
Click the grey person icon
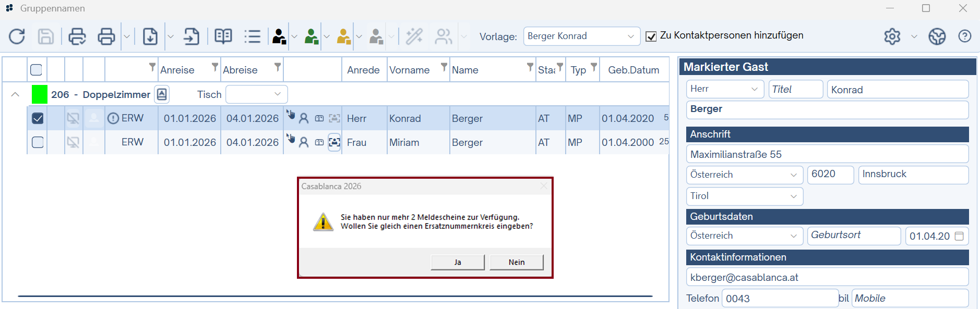pyautogui.click(x=376, y=36)
